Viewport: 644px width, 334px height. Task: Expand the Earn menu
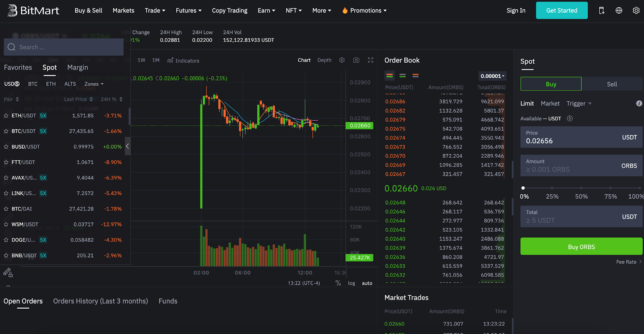tap(266, 10)
